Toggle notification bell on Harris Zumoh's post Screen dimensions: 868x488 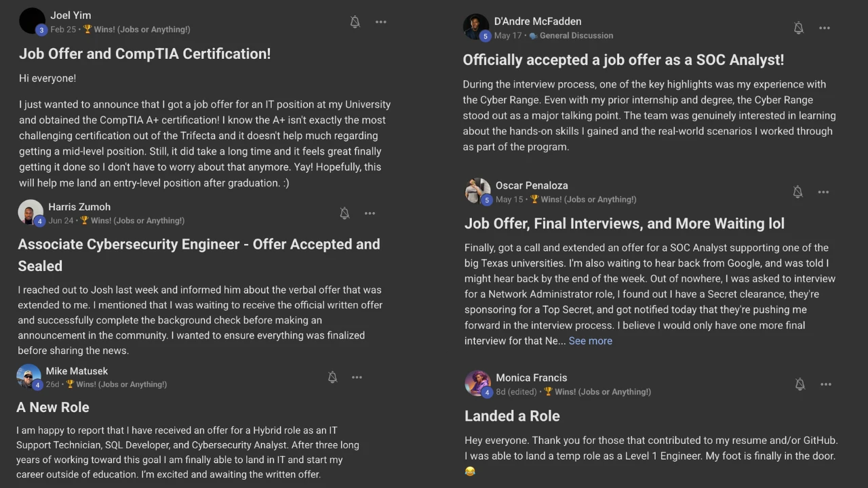(x=344, y=213)
